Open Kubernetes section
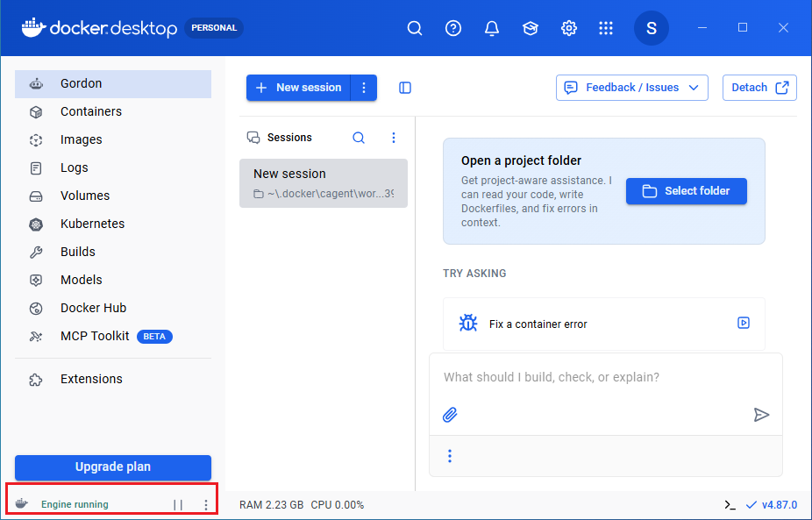The width and height of the screenshot is (812, 520). (x=113, y=224)
